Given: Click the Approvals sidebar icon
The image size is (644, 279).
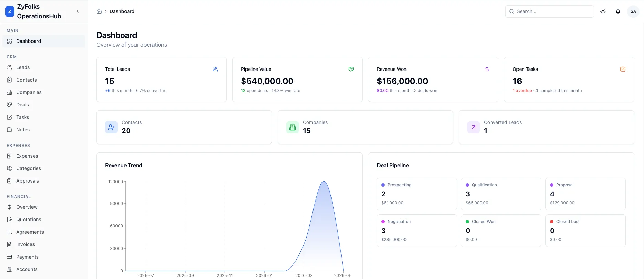Looking at the screenshot, I should [x=9, y=181].
